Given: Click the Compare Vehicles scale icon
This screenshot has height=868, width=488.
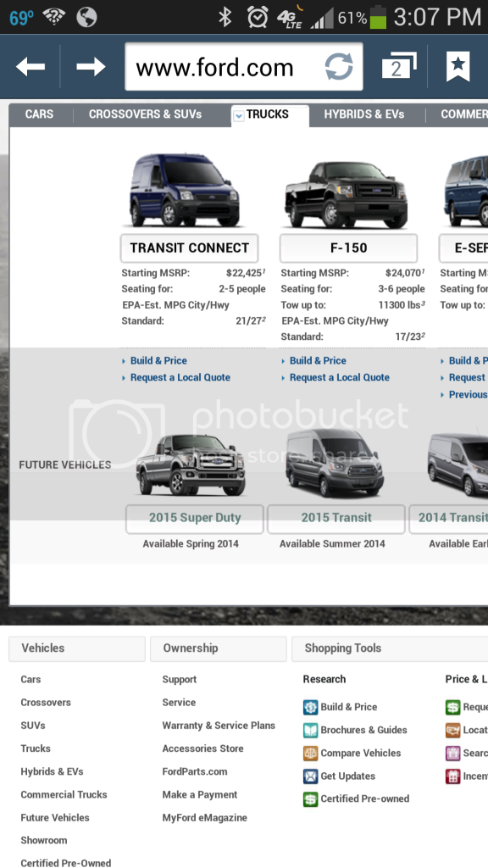Looking at the screenshot, I should (310, 754).
